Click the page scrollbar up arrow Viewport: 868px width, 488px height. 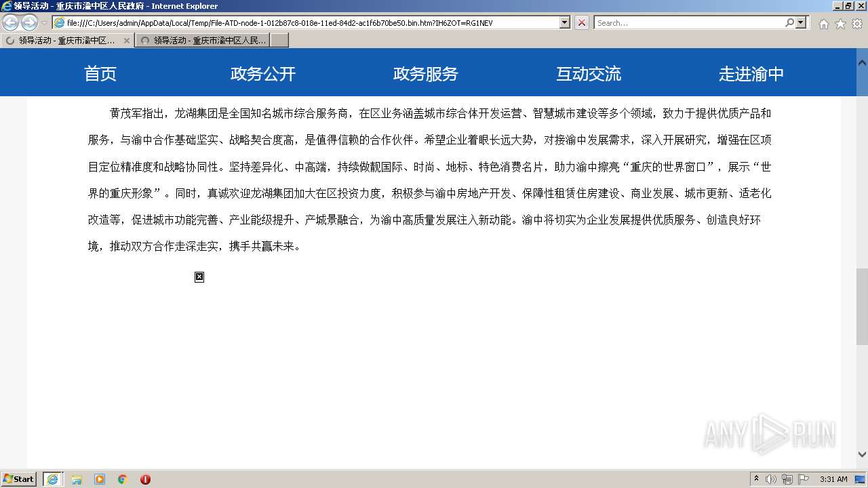point(862,62)
